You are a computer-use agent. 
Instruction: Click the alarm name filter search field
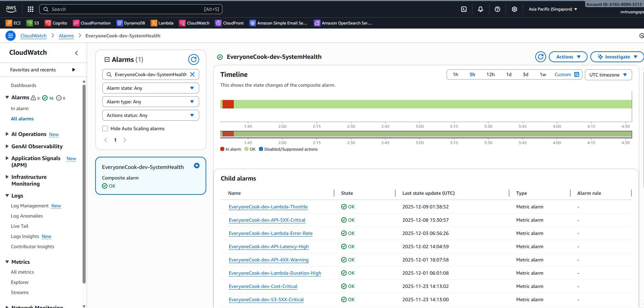pyautogui.click(x=151, y=74)
